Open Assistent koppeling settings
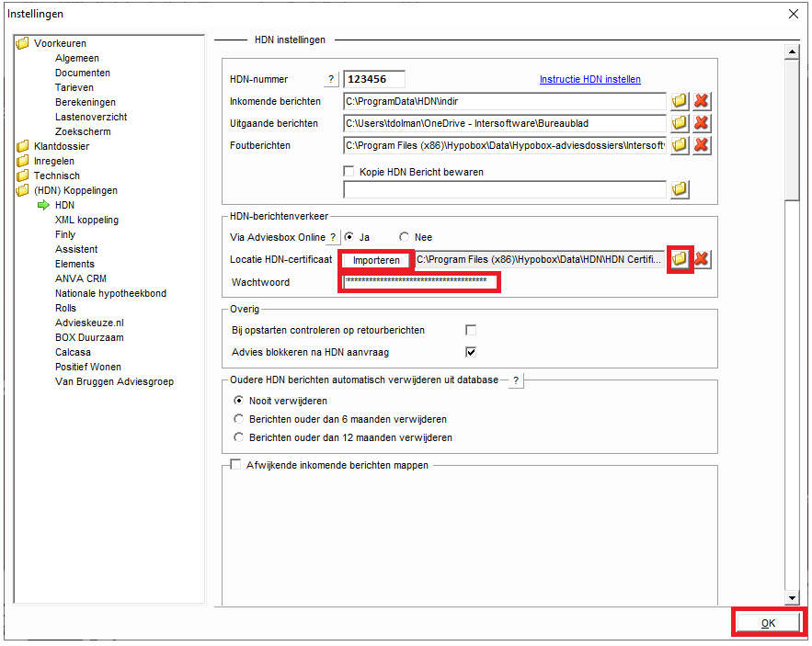Viewport: 812px width, 646px height. coord(76,250)
